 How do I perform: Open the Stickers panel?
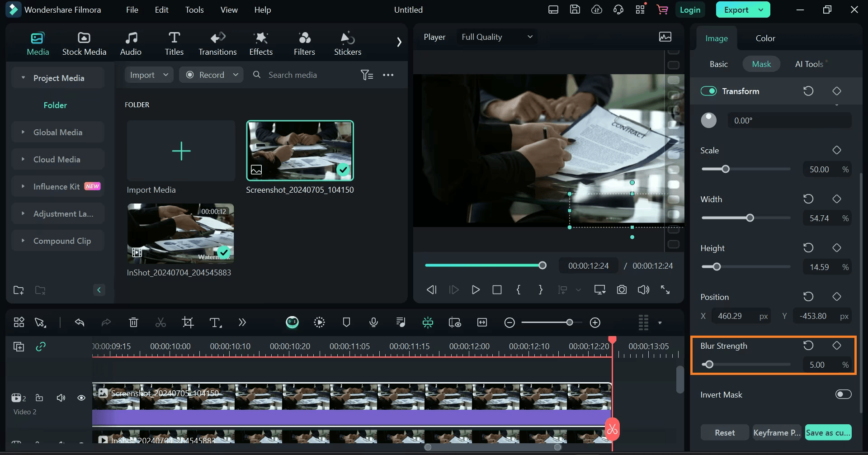pos(347,44)
